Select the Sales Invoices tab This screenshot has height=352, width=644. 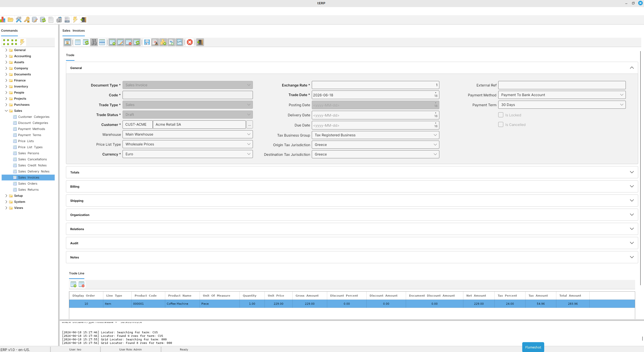pyautogui.click(x=74, y=31)
